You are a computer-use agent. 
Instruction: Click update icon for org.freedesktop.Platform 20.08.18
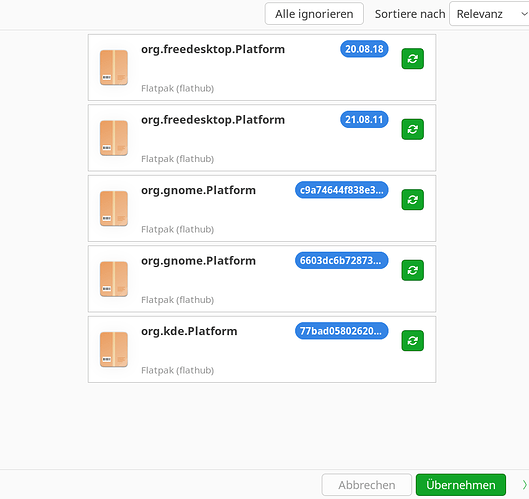(412, 59)
